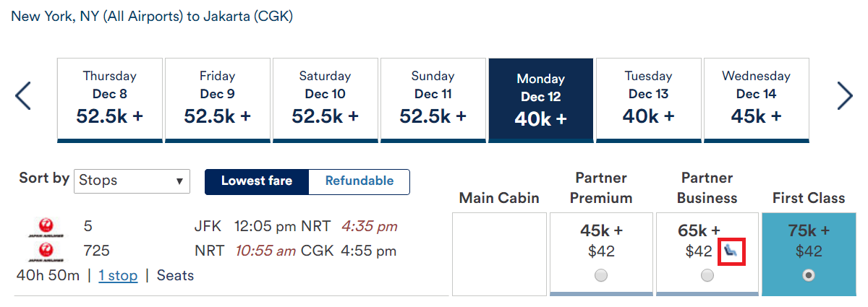Go to previous dates with left arrow

23,96
